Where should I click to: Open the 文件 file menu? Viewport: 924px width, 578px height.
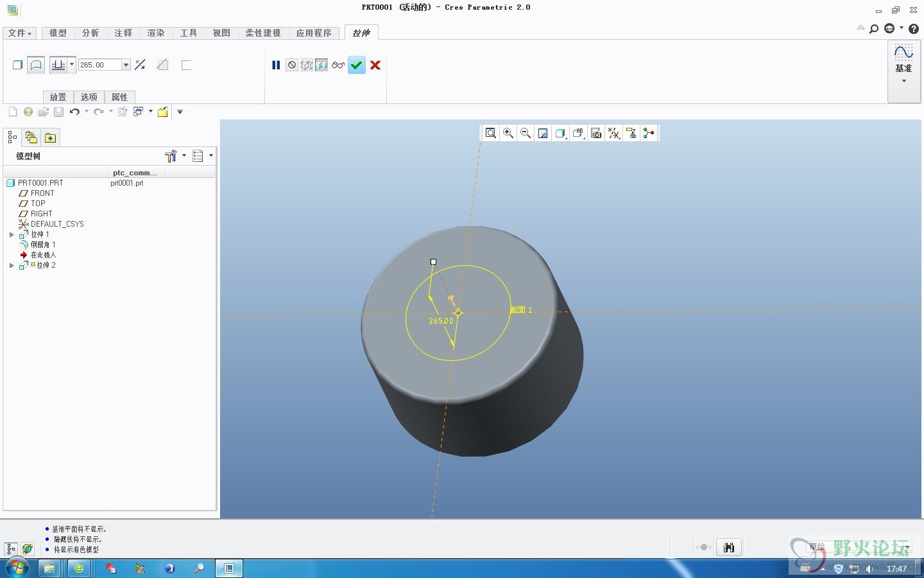coord(20,33)
